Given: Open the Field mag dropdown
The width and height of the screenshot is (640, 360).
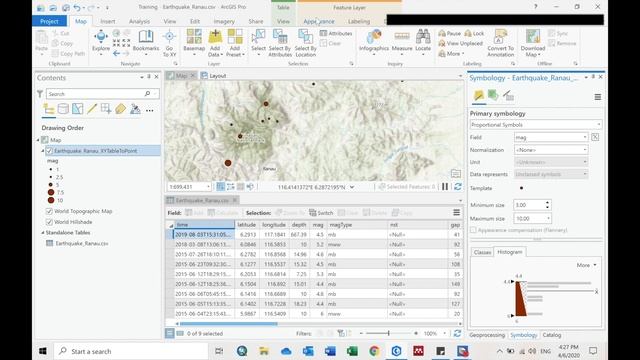Looking at the screenshot, I should pos(551,138).
